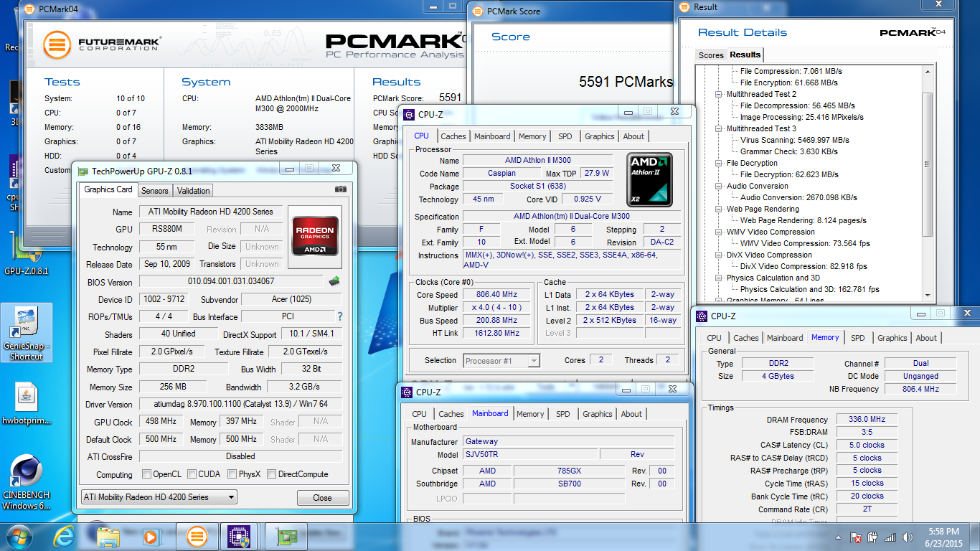
Task: Click the PCMark Score window title icon
Action: (x=478, y=11)
